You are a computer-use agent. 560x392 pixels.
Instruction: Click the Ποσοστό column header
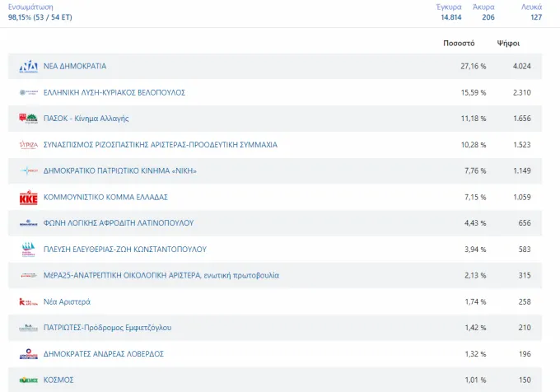coord(459,43)
